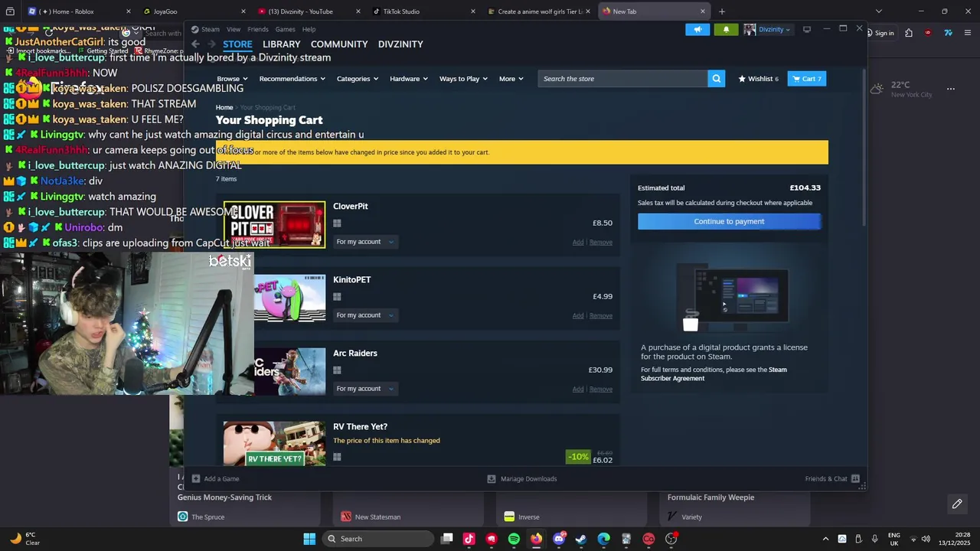Click the store search magnifier button
The height and width of the screenshot is (551, 980).
pyautogui.click(x=717, y=79)
